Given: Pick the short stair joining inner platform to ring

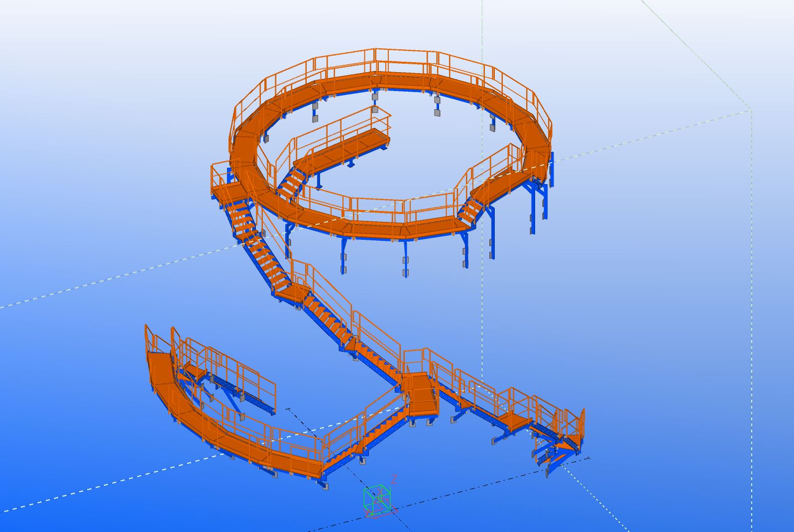Looking at the screenshot, I should [x=293, y=182].
